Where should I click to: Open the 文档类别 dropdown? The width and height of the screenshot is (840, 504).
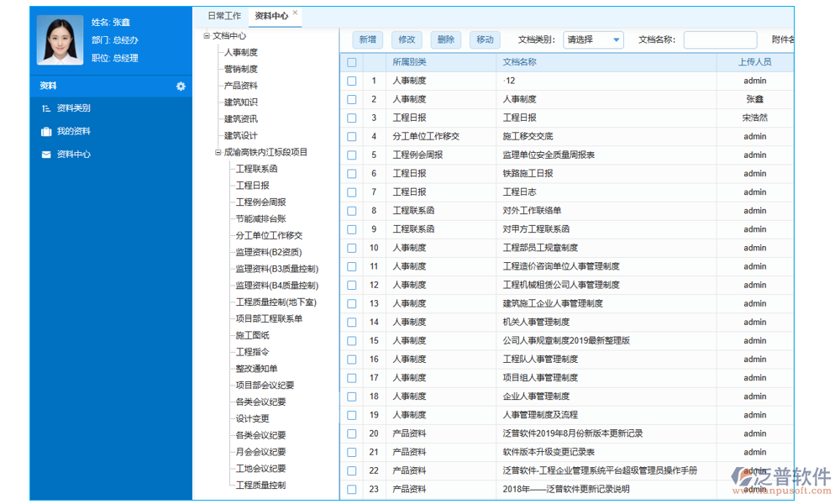tap(593, 39)
